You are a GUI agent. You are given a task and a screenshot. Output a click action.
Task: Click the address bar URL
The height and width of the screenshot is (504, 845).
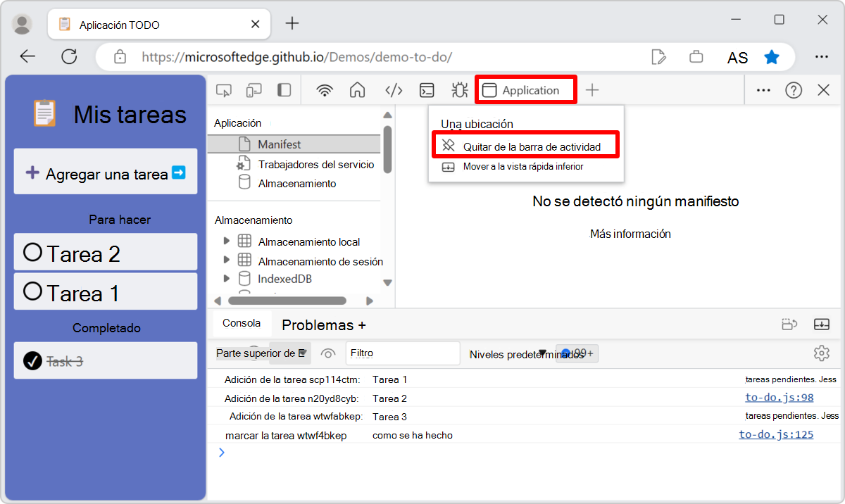coord(297,57)
